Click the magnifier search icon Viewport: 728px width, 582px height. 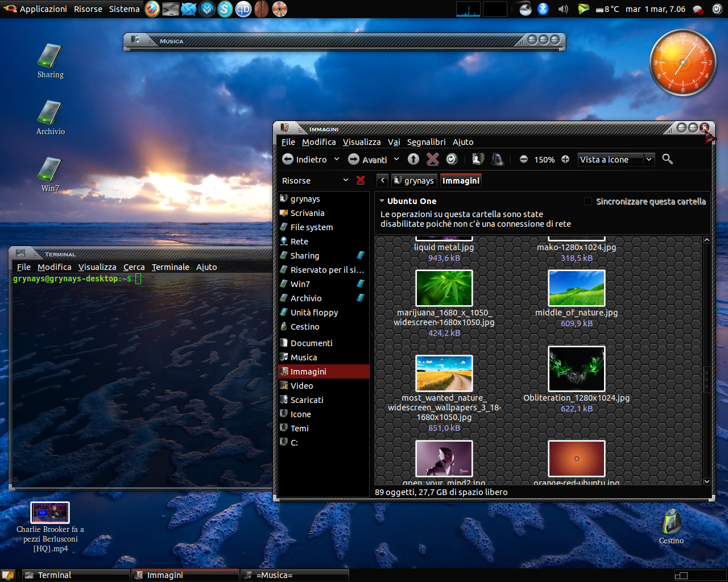point(668,160)
